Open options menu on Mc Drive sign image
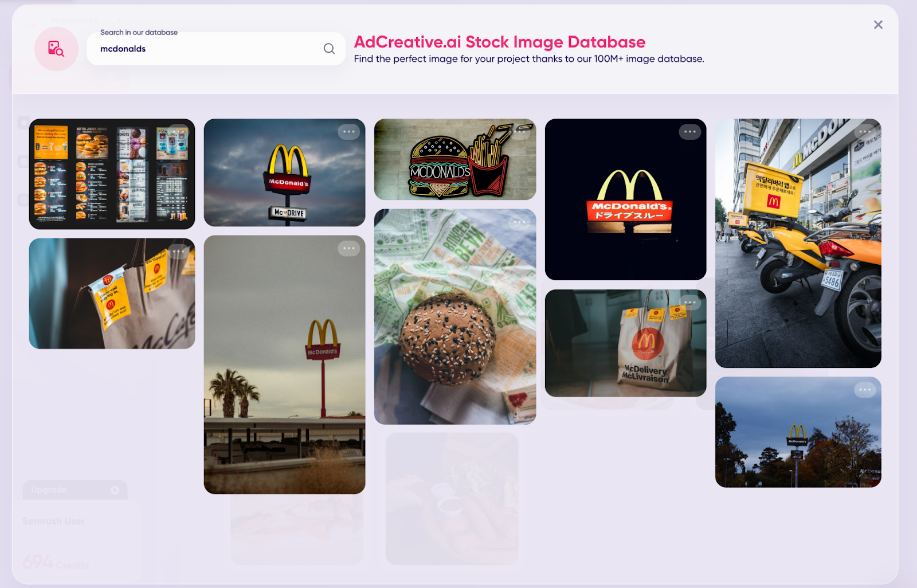This screenshot has width=917, height=588. pyautogui.click(x=348, y=132)
